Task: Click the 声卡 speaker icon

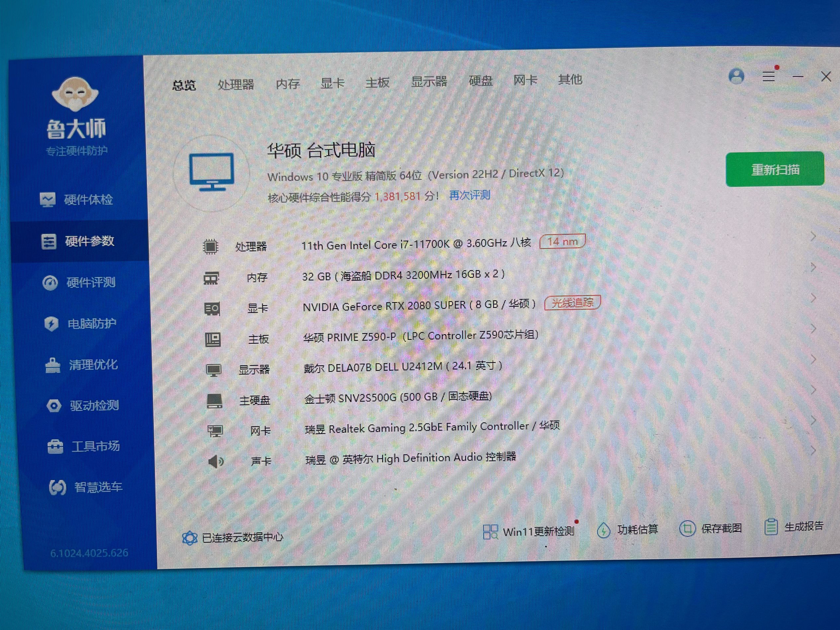Action: point(216,462)
